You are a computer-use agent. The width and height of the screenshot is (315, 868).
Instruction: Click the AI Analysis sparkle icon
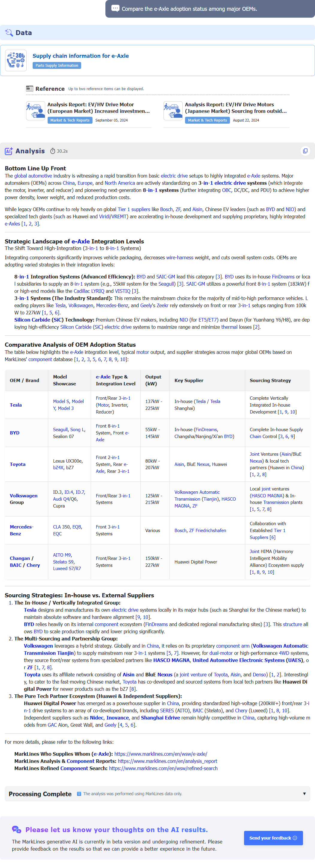tap(9, 151)
